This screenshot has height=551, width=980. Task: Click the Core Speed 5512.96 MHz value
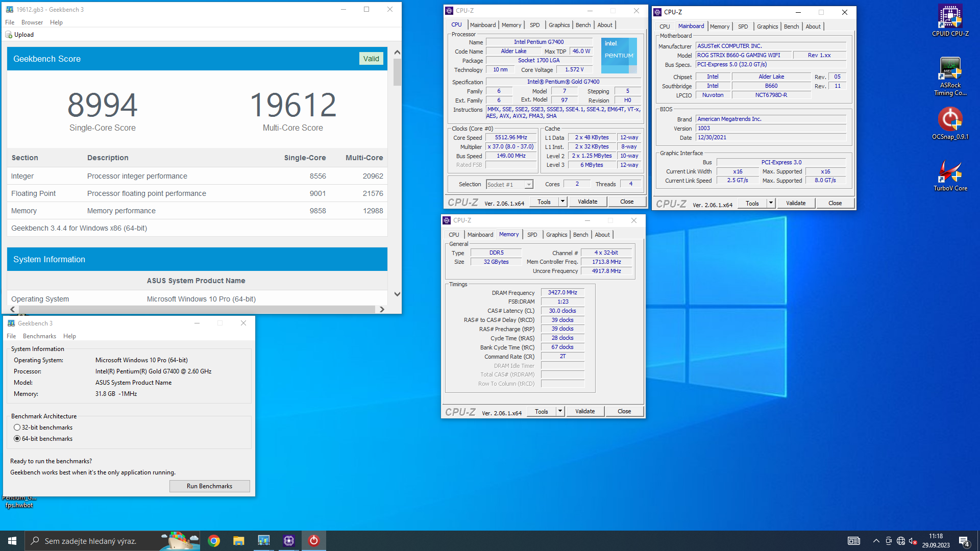point(511,138)
